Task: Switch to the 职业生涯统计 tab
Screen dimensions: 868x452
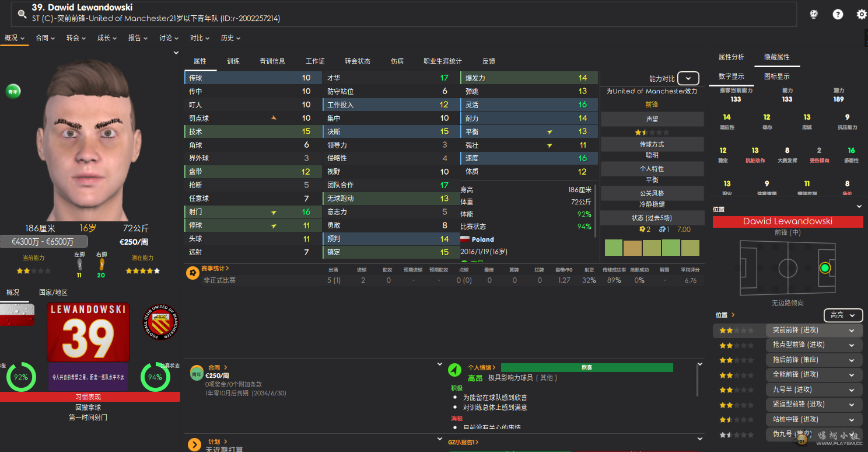Action: [443, 61]
